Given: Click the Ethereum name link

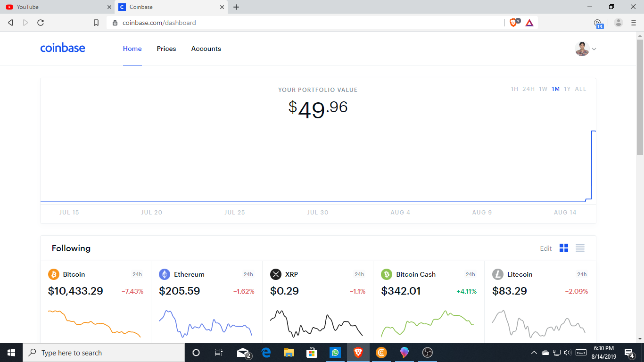Looking at the screenshot, I should click(189, 274).
